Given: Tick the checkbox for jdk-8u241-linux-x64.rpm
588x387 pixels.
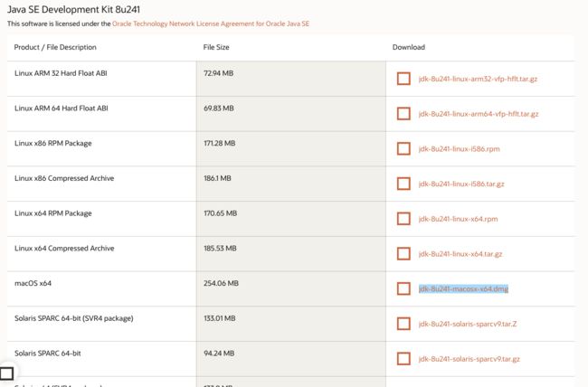Looking at the screenshot, I should click(x=403, y=219).
